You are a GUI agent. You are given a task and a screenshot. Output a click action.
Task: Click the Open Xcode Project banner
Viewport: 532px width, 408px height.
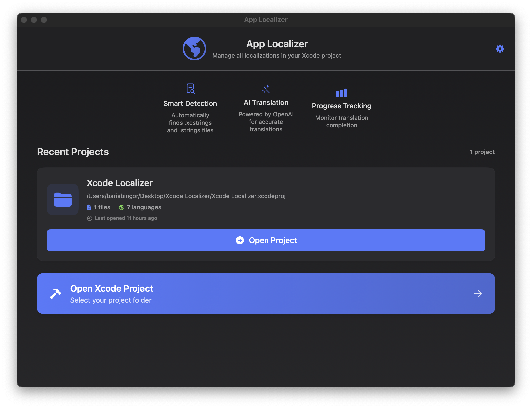(266, 294)
